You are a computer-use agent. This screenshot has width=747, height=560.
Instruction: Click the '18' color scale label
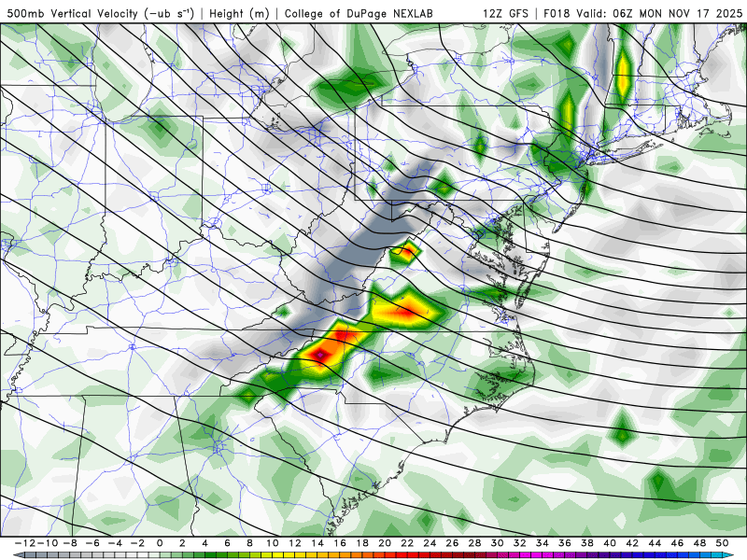coord(362,543)
